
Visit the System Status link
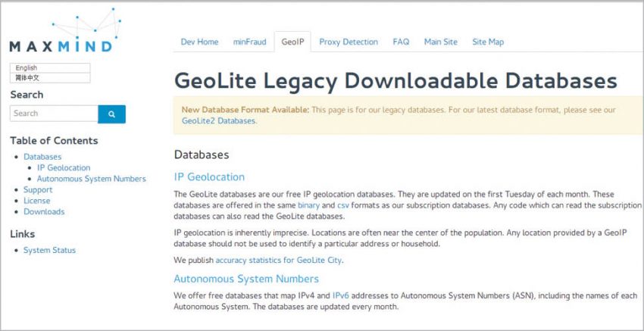(x=49, y=250)
